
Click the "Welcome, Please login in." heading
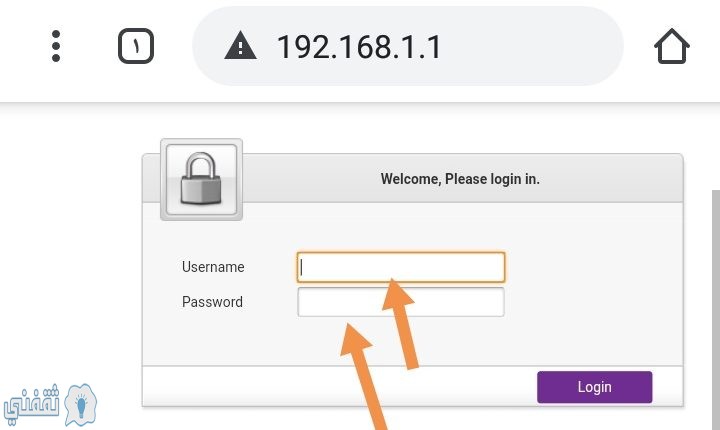click(460, 179)
